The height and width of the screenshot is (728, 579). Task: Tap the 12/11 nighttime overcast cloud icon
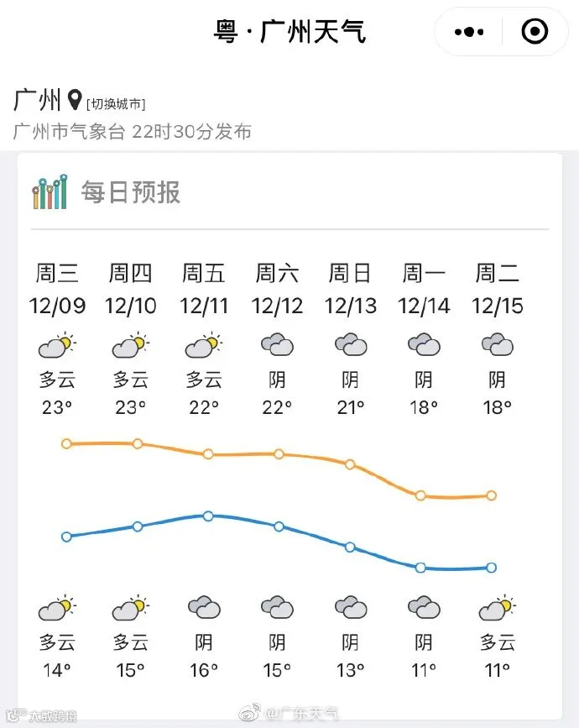coord(204,607)
